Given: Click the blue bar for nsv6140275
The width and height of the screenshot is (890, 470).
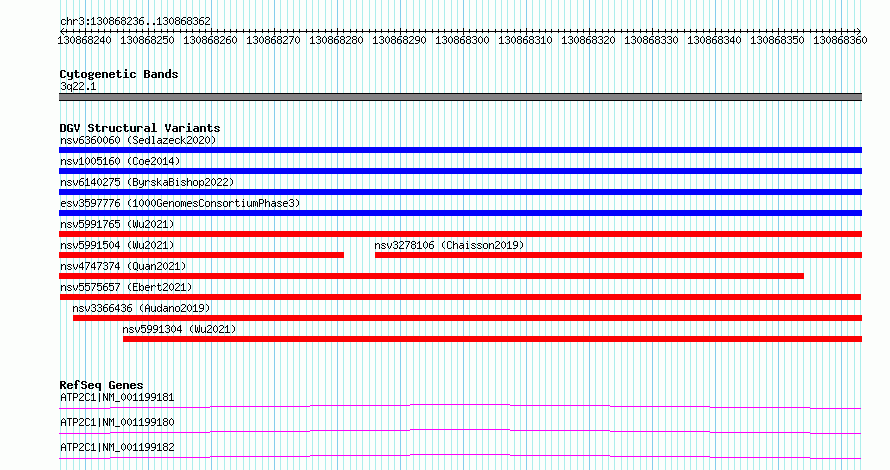Looking at the screenshot, I should (460, 192).
